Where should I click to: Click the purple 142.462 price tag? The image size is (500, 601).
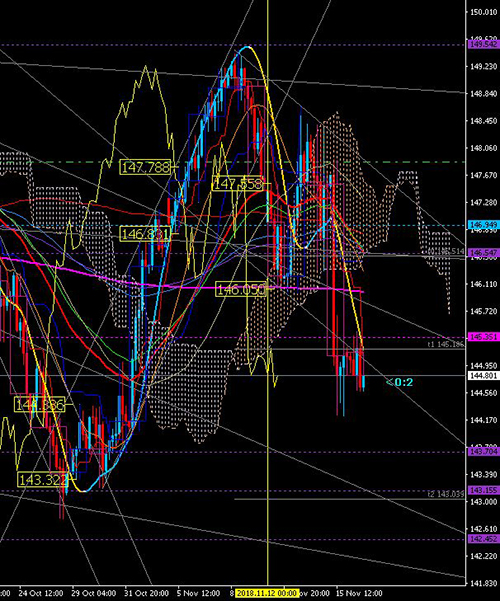[x=484, y=539]
